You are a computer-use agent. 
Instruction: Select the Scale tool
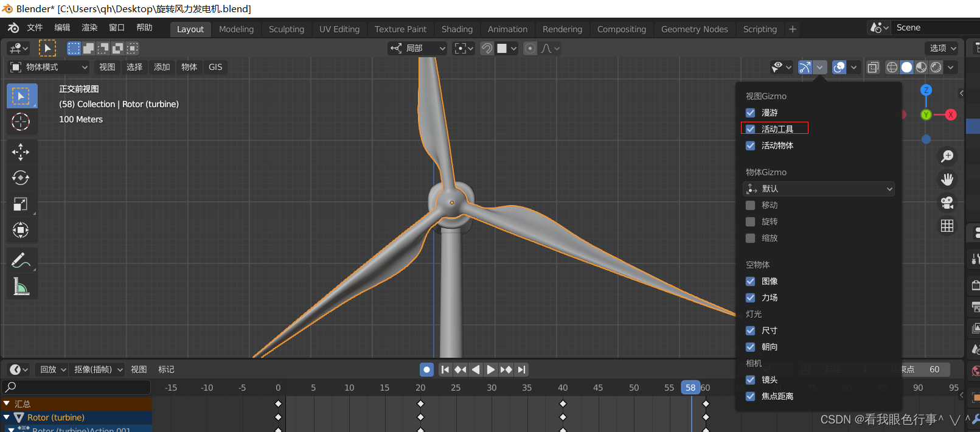click(x=21, y=204)
